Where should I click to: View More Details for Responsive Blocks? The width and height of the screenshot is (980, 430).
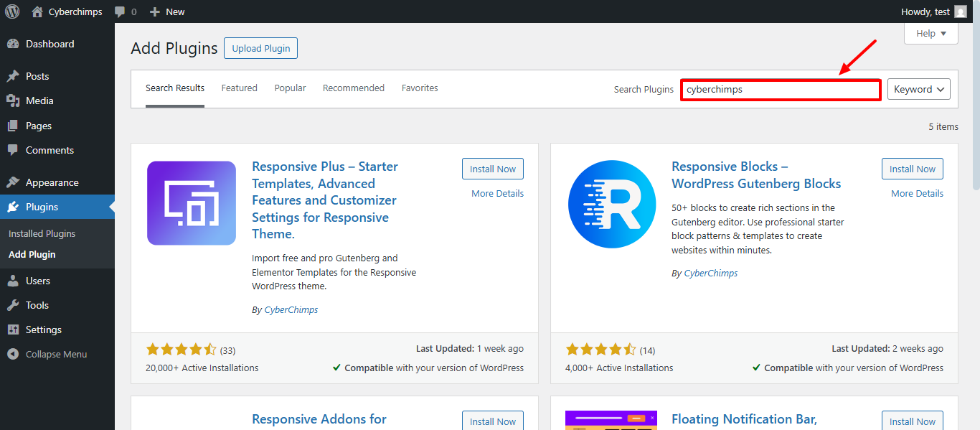tap(917, 193)
